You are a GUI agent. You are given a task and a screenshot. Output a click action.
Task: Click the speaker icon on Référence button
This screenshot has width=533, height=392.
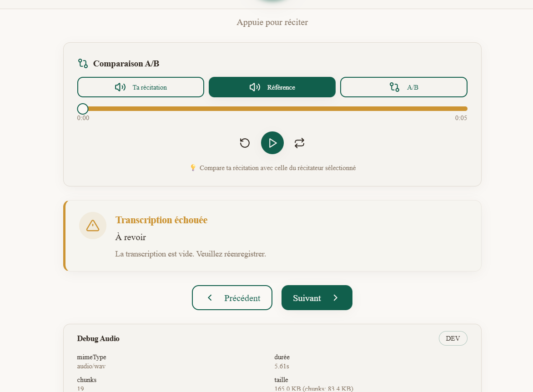(255, 87)
